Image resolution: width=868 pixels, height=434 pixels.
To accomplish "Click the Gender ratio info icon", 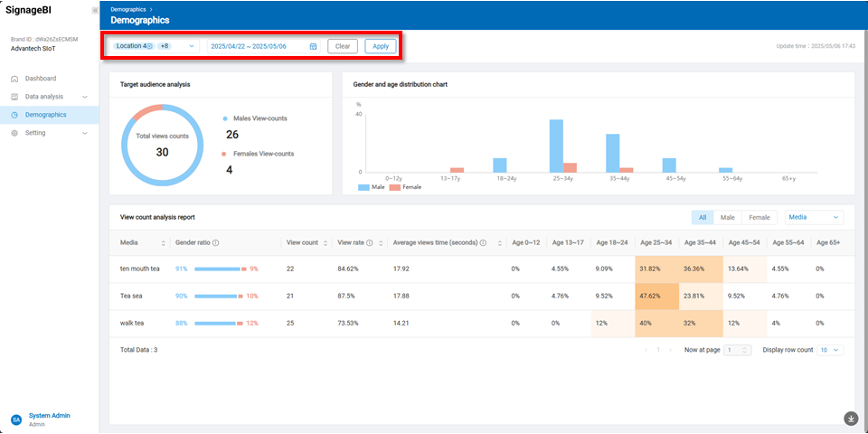I will (x=215, y=243).
